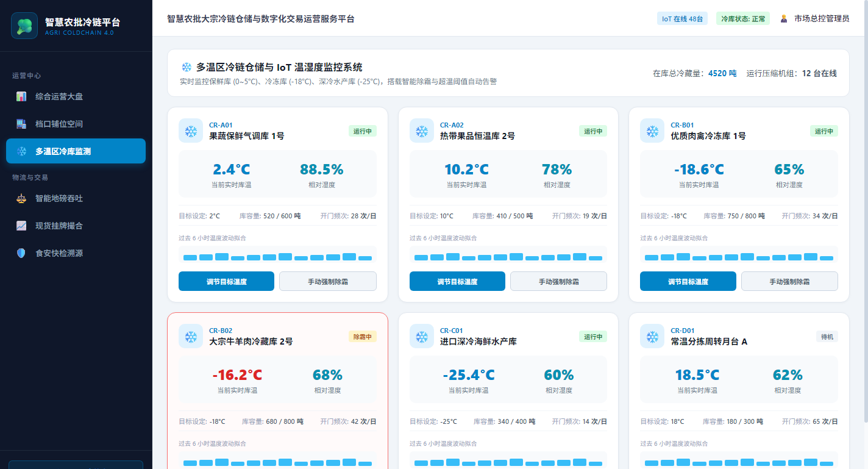Click the 智慧农批冷链平台 title in sidebar
868x469 pixels.
click(82, 22)
